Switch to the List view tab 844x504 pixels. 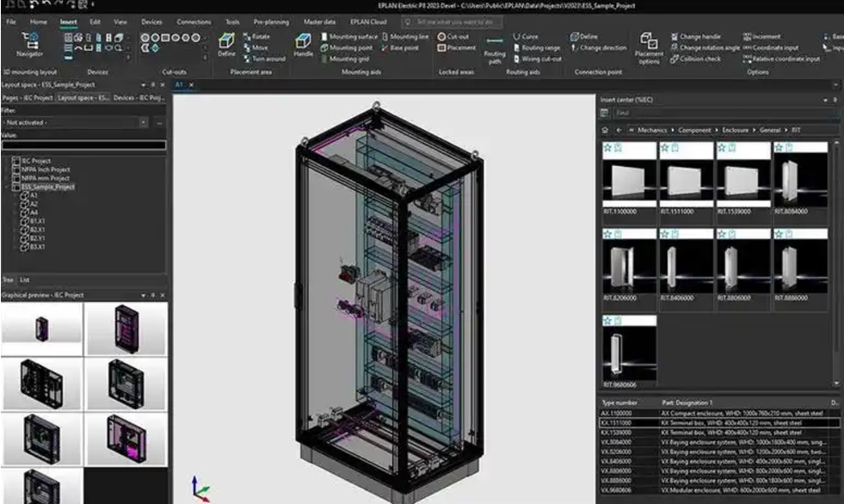[25, 280]
